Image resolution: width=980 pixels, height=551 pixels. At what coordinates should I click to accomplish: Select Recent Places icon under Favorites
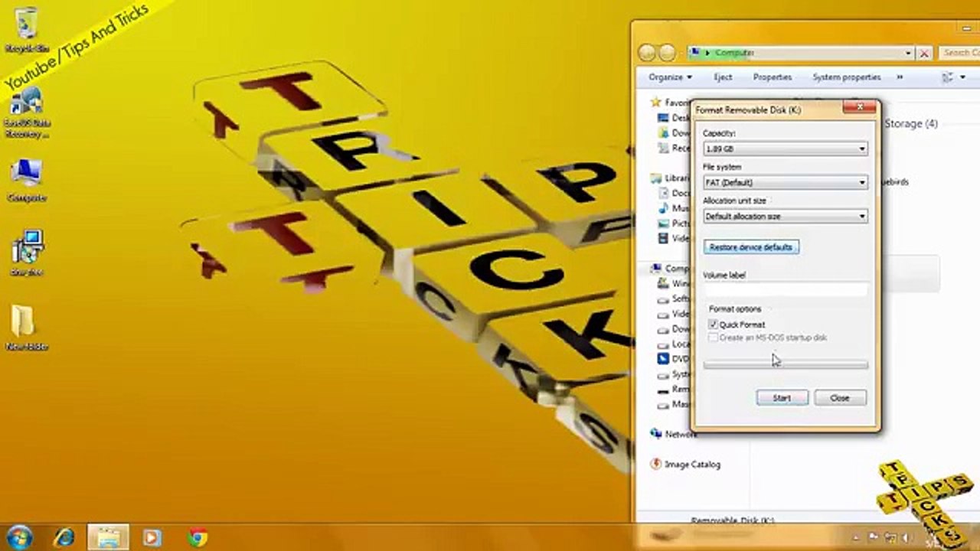tap(663, 148)
